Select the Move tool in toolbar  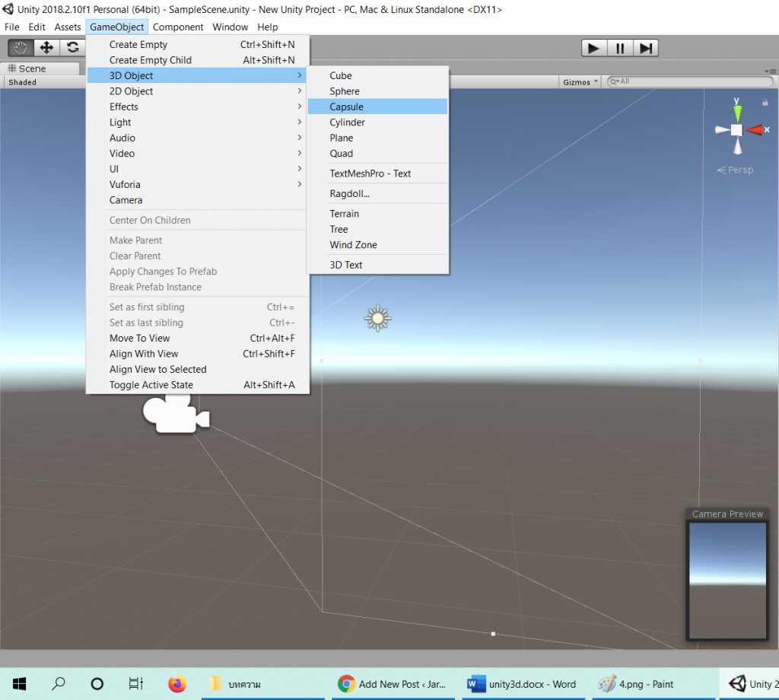pos(46,48)
